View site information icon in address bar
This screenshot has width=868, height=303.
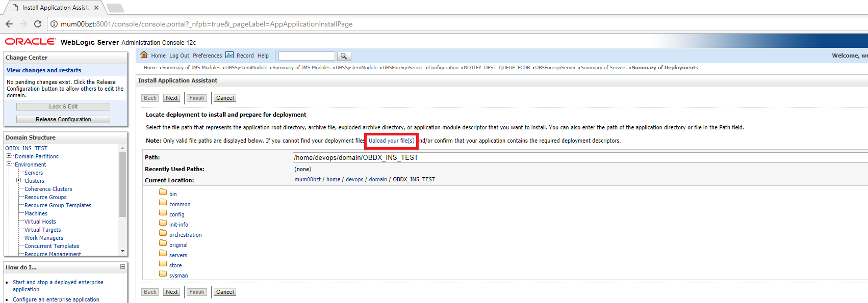[x=54, y=24]
